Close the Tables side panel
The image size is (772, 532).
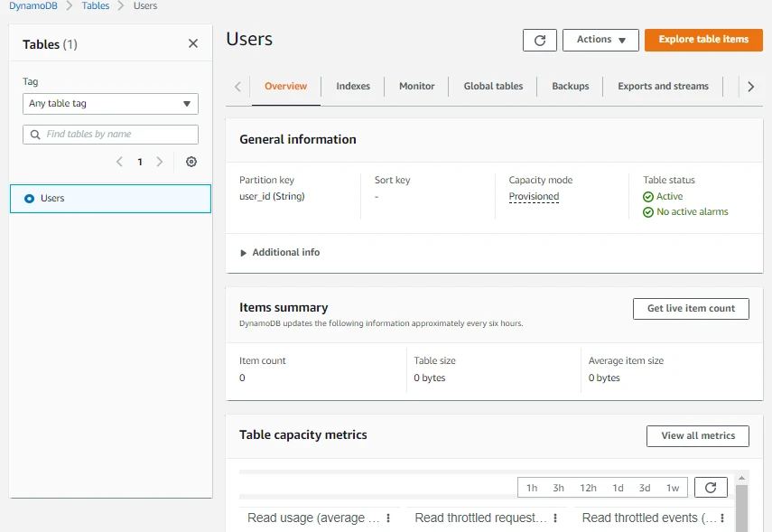(193, 43)
